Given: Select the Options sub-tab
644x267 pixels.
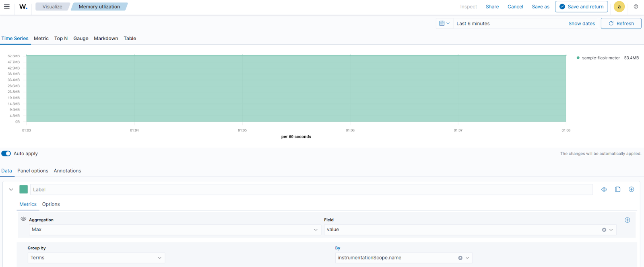Looking at the screenshot, I should coord(51,204).
